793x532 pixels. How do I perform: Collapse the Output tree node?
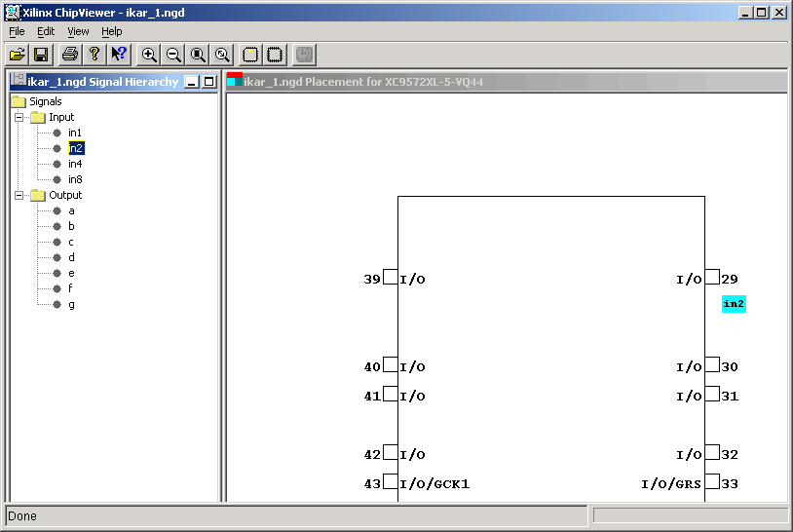click(x=19, y=195)
